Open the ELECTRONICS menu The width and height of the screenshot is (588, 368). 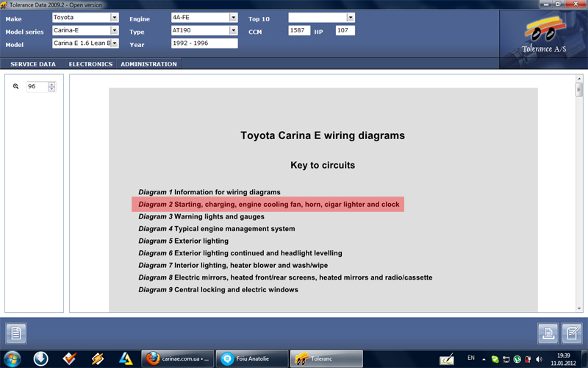90,64
